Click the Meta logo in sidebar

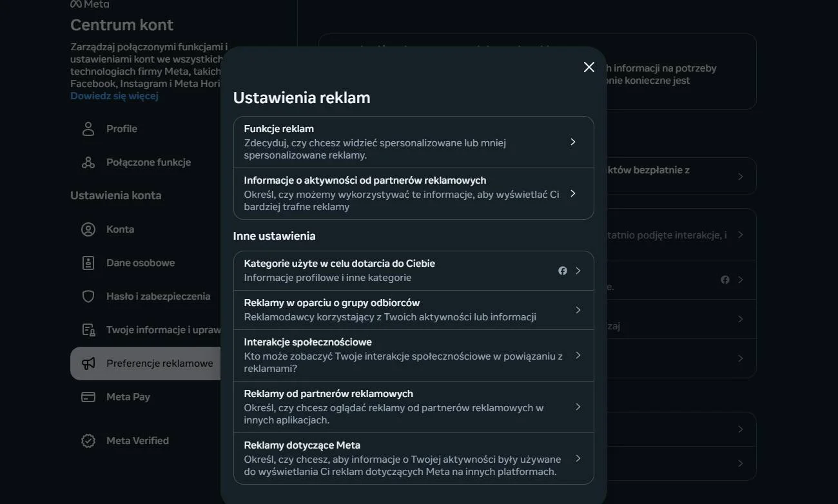90,4
